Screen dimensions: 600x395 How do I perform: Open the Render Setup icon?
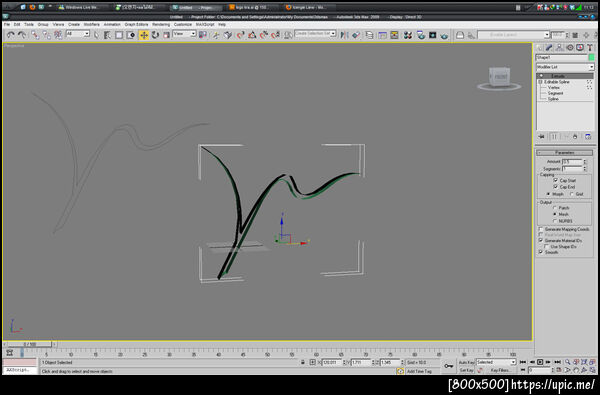tap(421, 35)
